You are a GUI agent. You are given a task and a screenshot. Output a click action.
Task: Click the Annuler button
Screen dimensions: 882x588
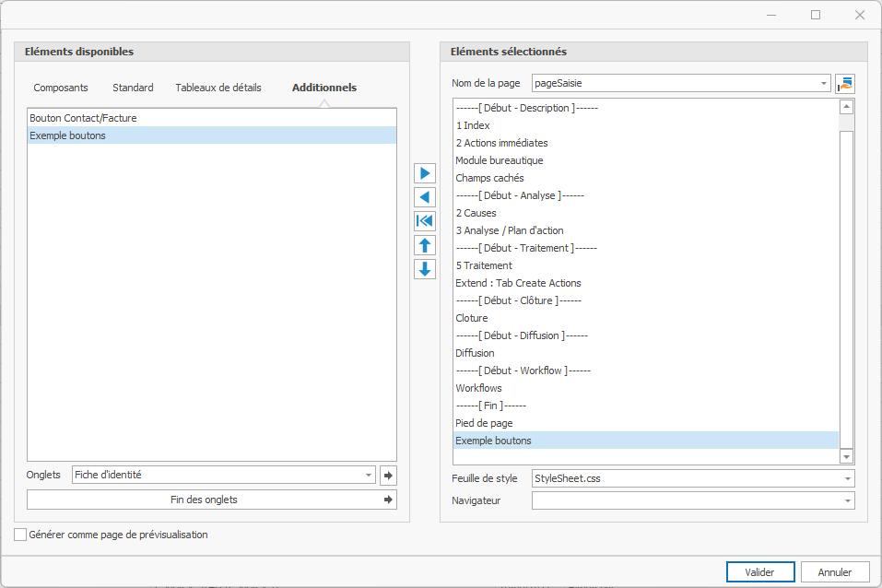point(834,572)
